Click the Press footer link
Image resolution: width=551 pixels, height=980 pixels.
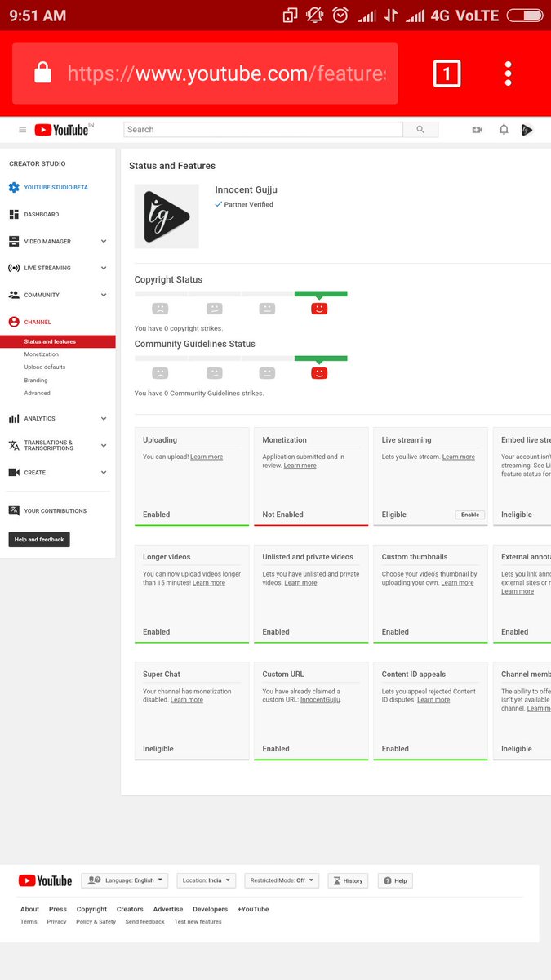tap(58, 909)
